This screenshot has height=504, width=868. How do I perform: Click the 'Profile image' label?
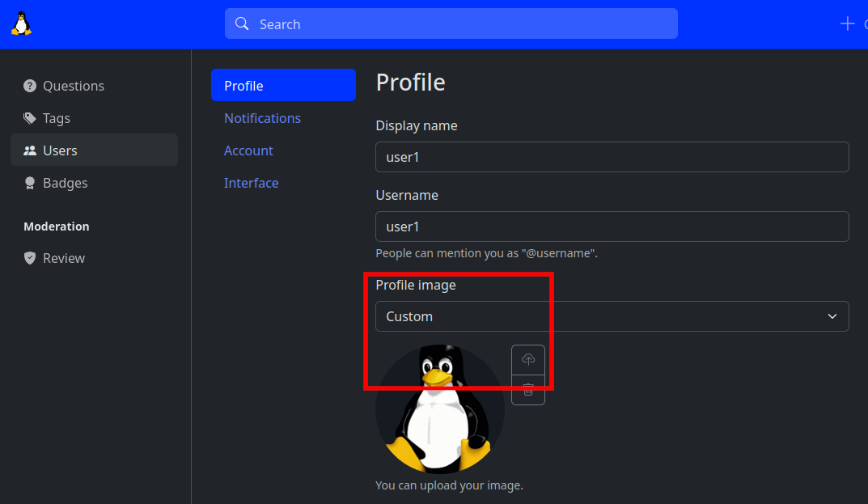pyautogui.click(x=416, y=285)
